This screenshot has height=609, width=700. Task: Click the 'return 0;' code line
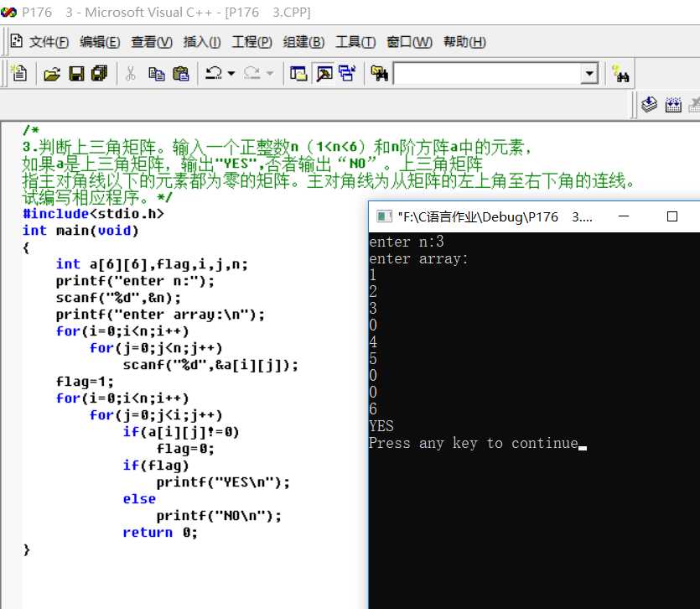160,533
